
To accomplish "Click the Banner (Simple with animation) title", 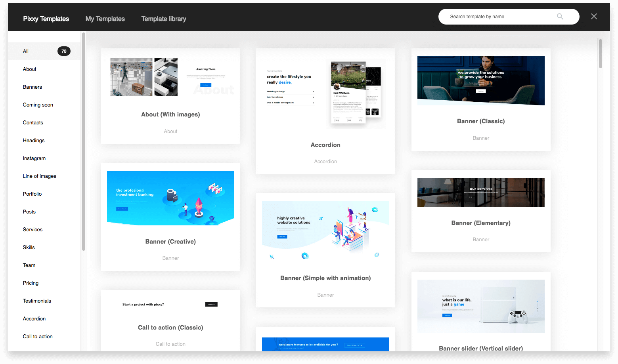I will click(x=325, y=278).
